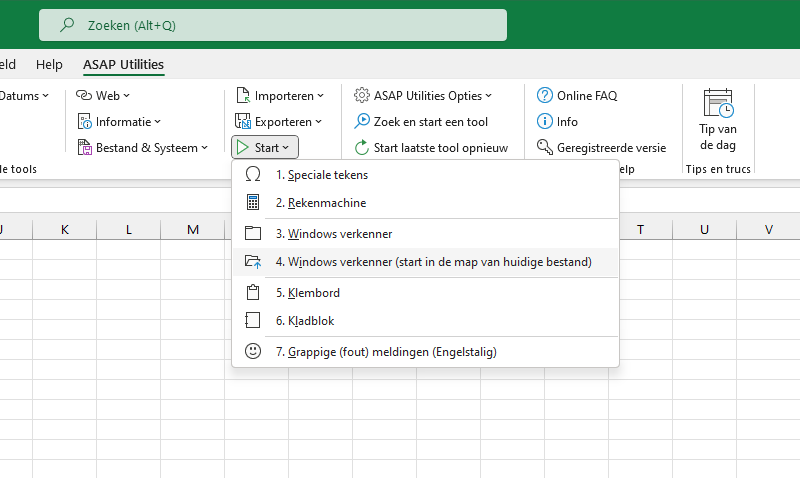The height and width of the screenshot is (478, 800).
Task: Open the Online FAQ link
Action: point(577,95)
